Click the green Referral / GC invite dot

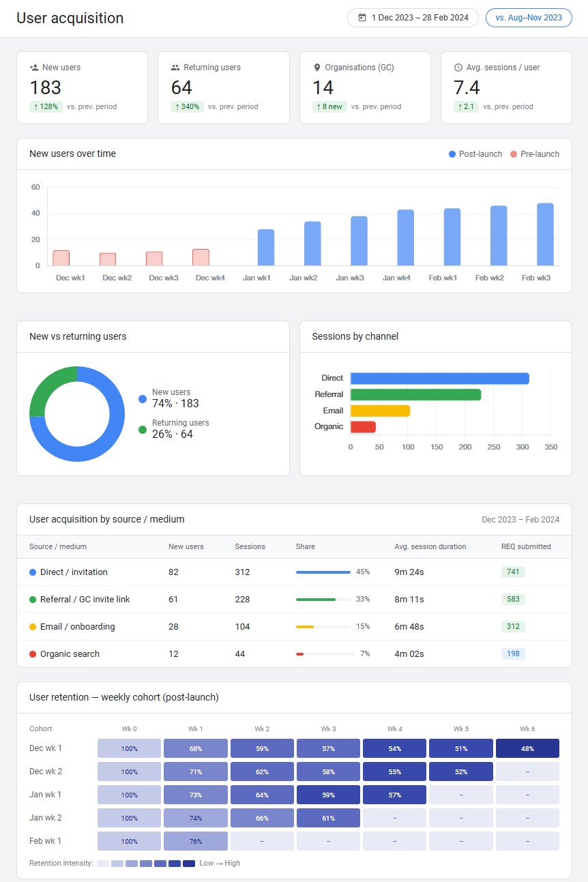pyautogui.click(x=33, y=600)
